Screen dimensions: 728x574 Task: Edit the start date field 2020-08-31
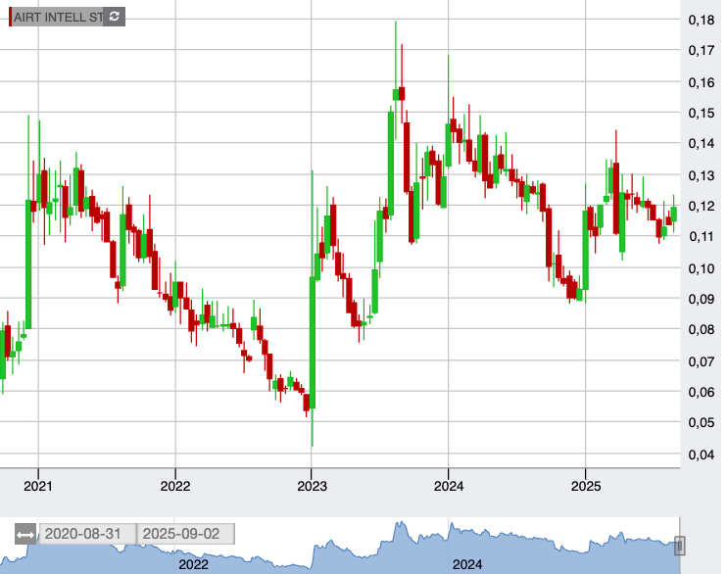pyautogui.click(x=87, y=534)
